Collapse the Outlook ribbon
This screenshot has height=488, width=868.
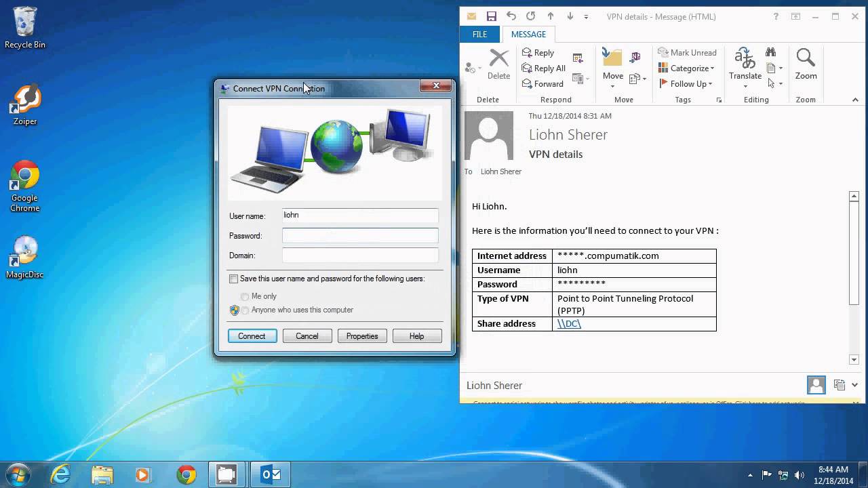[x=855, y=100]
